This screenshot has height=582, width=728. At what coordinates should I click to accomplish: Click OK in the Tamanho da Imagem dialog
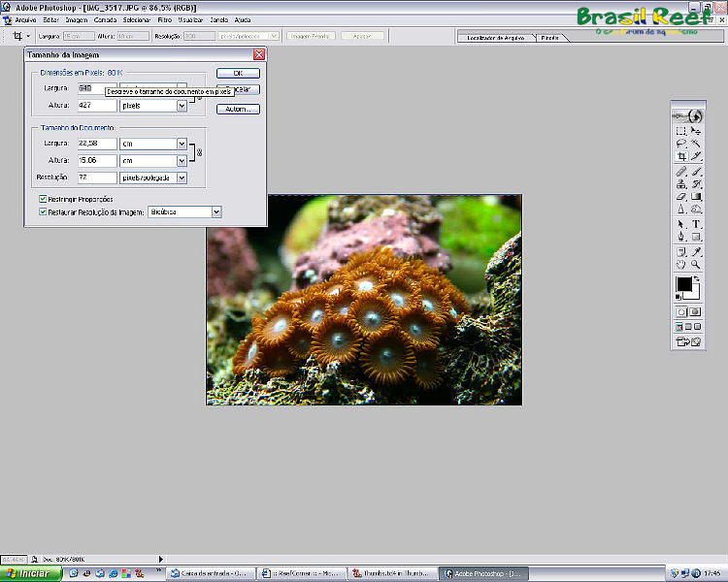(238, 73)
